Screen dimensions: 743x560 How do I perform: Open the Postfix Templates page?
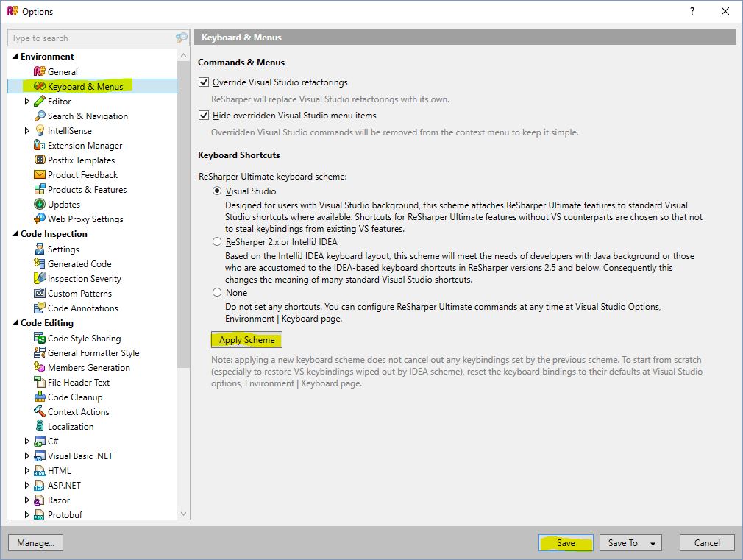click(x=81, y=160)
